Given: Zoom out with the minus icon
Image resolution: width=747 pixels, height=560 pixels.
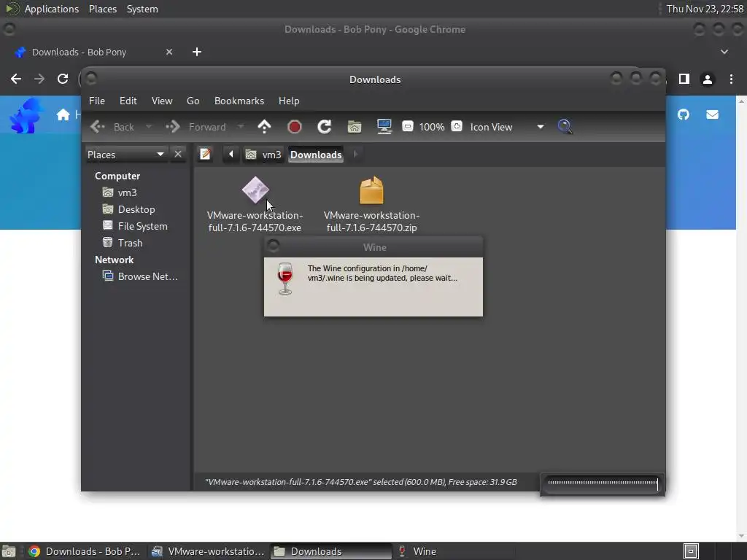Looking at the screenshot, I should click(x=407, y=127).
